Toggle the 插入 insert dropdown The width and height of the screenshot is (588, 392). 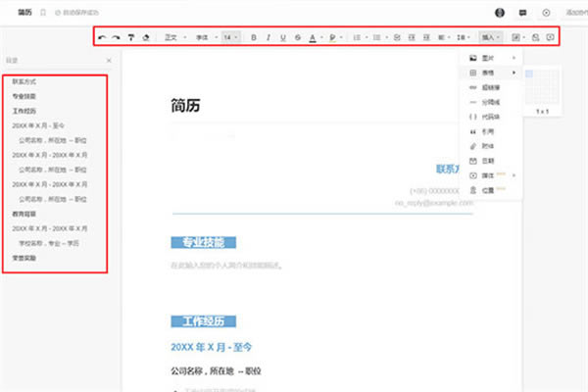point(491,37)
